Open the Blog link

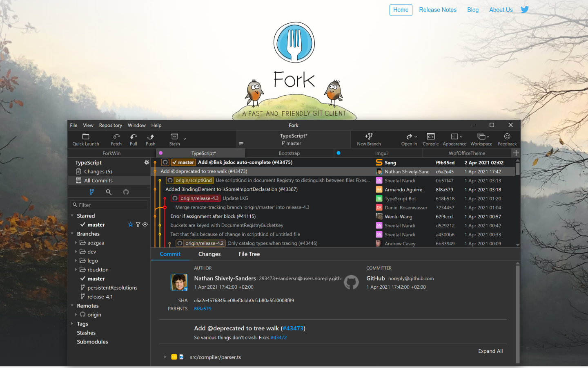click(x=473, y=10)
